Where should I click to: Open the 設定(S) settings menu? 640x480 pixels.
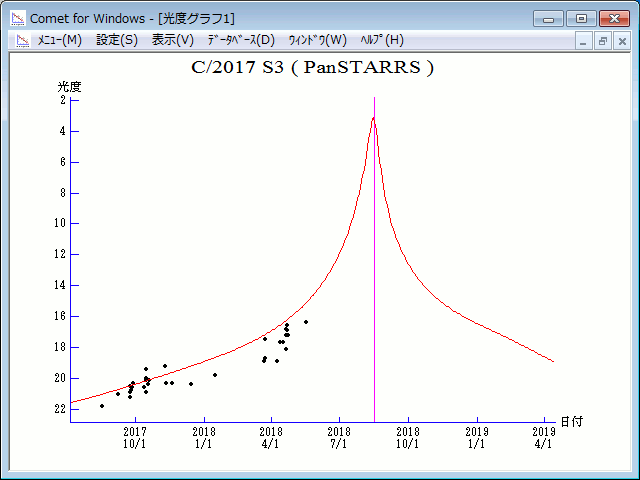[x=117, y=40]
